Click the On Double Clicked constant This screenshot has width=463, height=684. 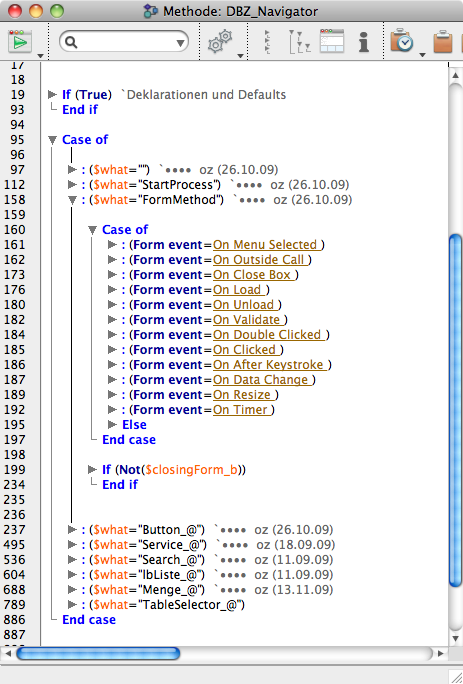click(x=270, y=335)
